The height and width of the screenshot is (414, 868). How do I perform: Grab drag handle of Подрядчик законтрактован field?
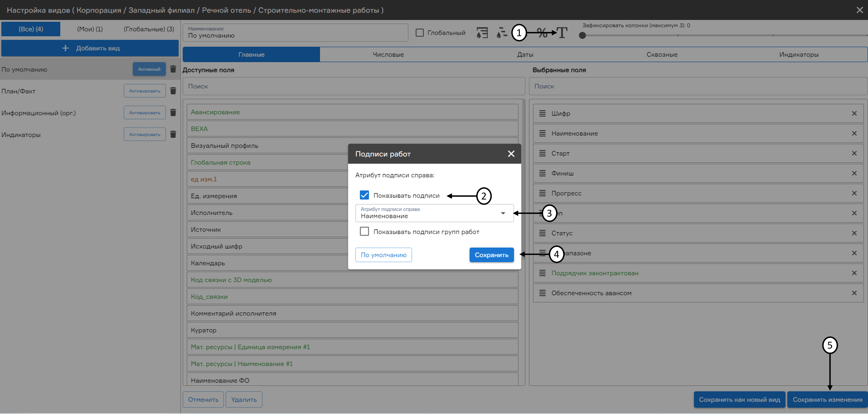point(542,273)
